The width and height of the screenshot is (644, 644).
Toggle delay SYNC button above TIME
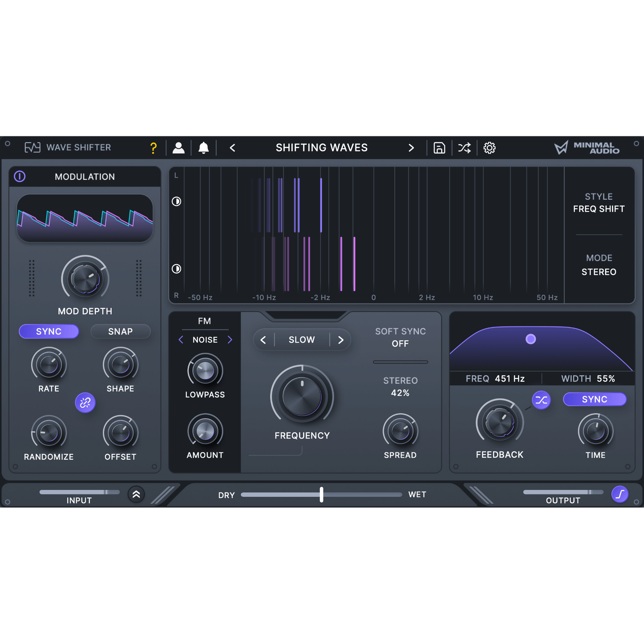[595, 399]
